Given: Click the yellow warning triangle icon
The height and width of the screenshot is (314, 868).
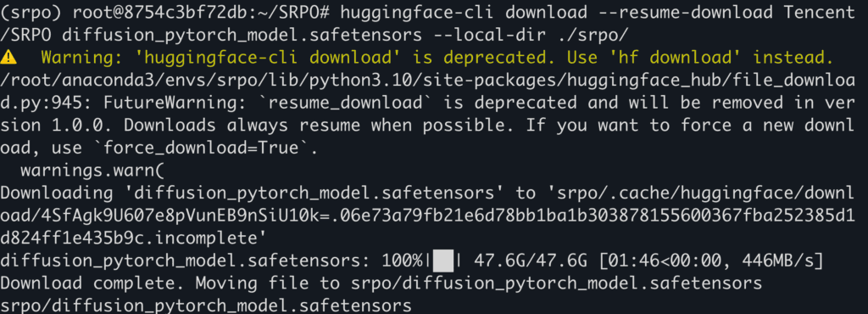Looking at the screenshot, I should [x=8, y=57].
